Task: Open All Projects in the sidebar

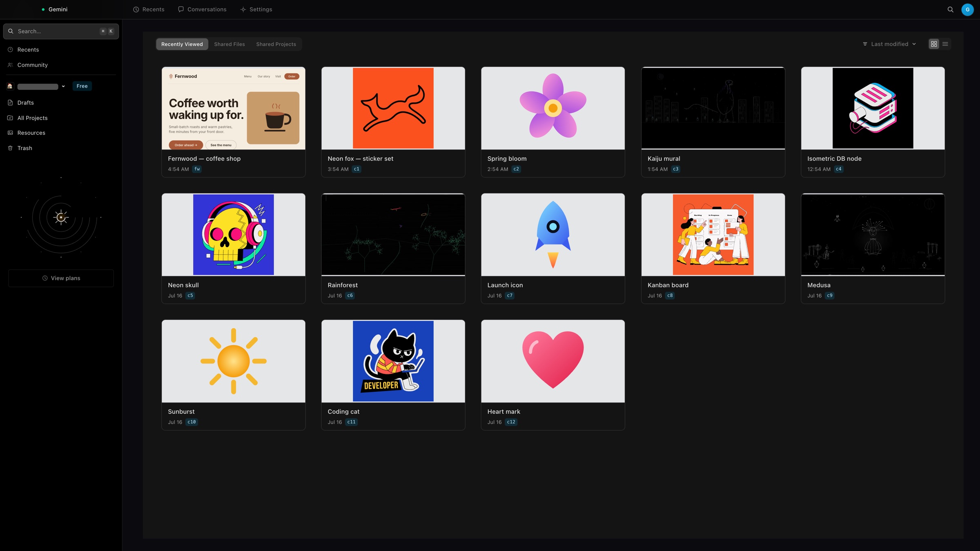Action: pos(61,118)
